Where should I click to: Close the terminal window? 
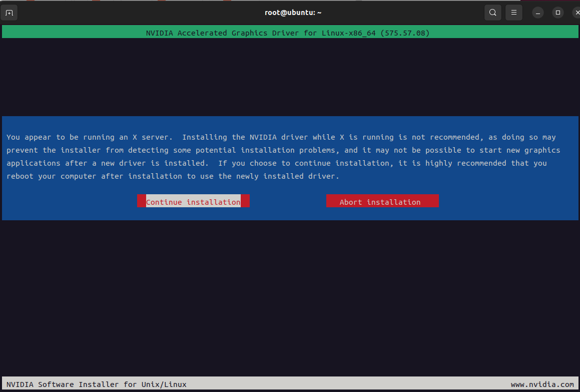coord(577,13)
